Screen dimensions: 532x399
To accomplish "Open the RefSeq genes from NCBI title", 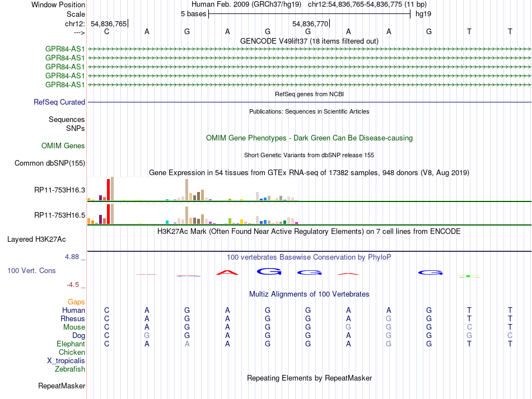I will point(310,94).
